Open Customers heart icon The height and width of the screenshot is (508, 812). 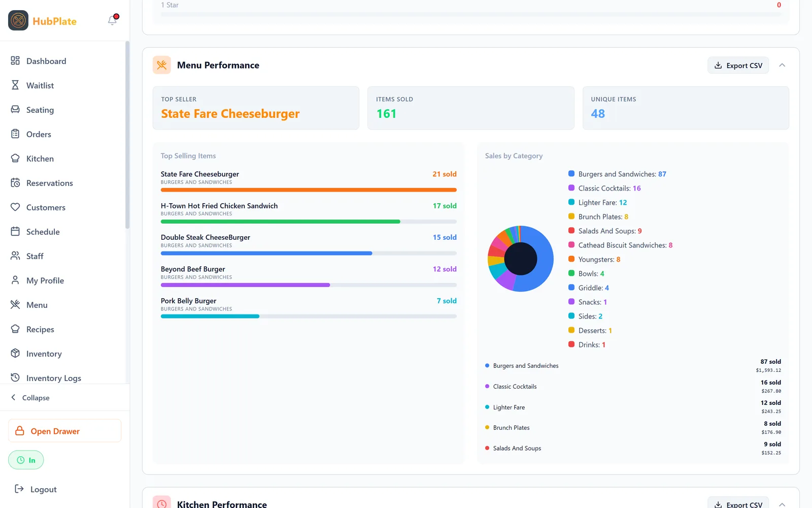pos(15,207)
